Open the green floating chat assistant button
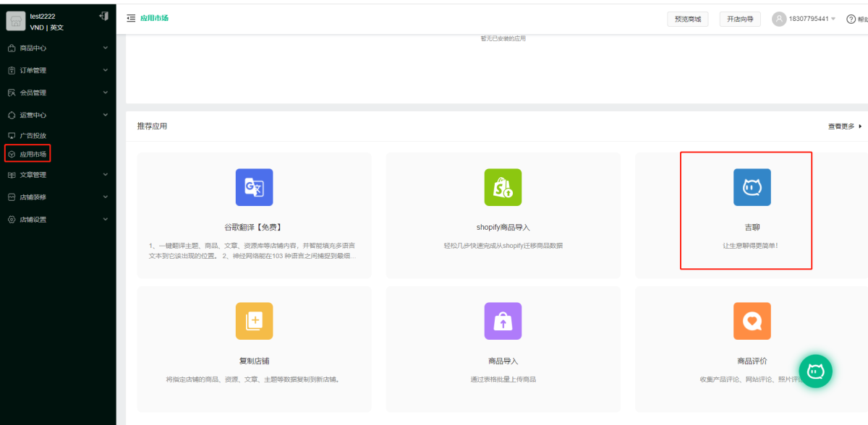The width and height of the screenshot is (868, 425). (815, 371)
